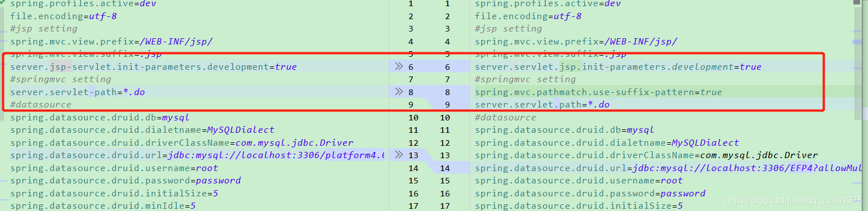Click #jsp setting comment in left pane
This screenshot has height=211, width=868.
pyautogui.click(x=43, y=29)
